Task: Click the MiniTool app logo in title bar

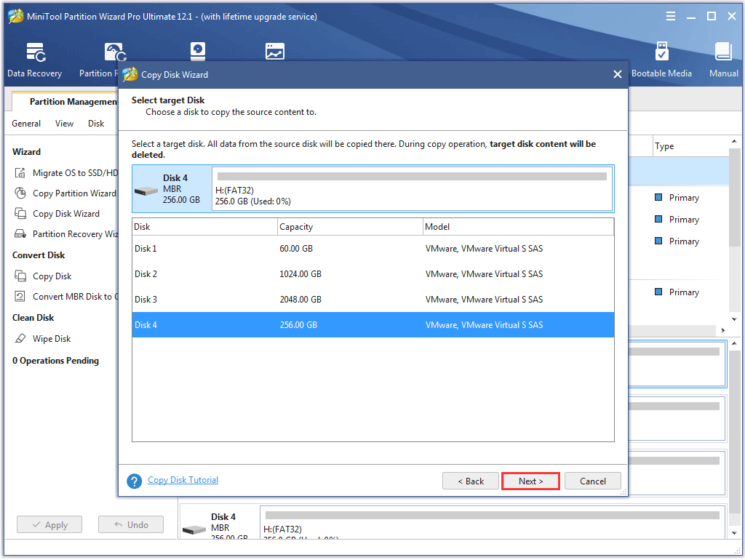Action: [x=16, y=16]
